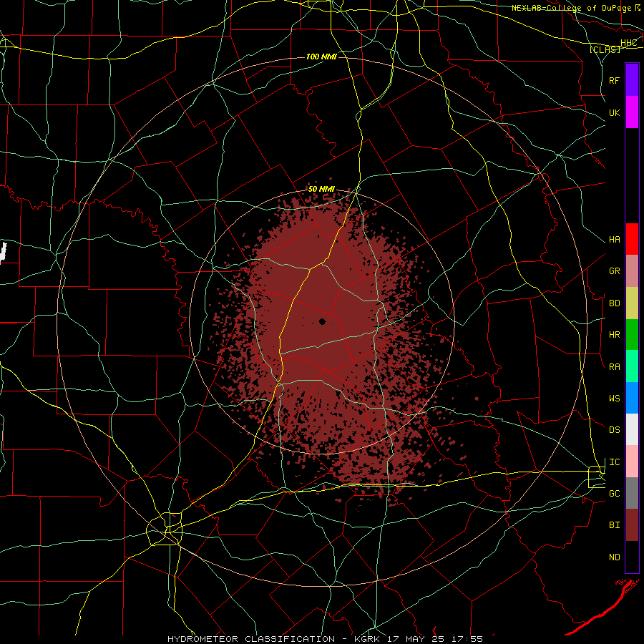644x644 pixels.
Task: Click the UK magenta legend swatch
Action: pos(632,112)
